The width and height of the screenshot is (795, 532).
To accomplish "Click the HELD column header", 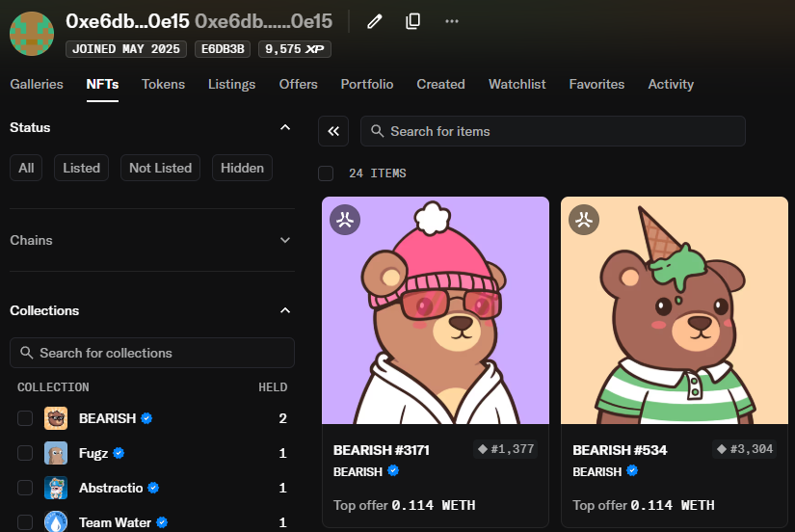I will coord(273,387).
